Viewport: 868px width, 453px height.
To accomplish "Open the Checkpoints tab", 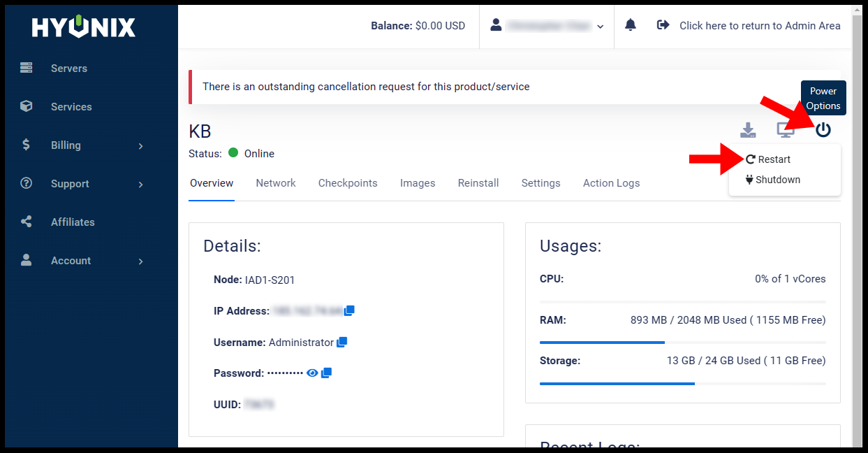I will (x=348, y=183).
